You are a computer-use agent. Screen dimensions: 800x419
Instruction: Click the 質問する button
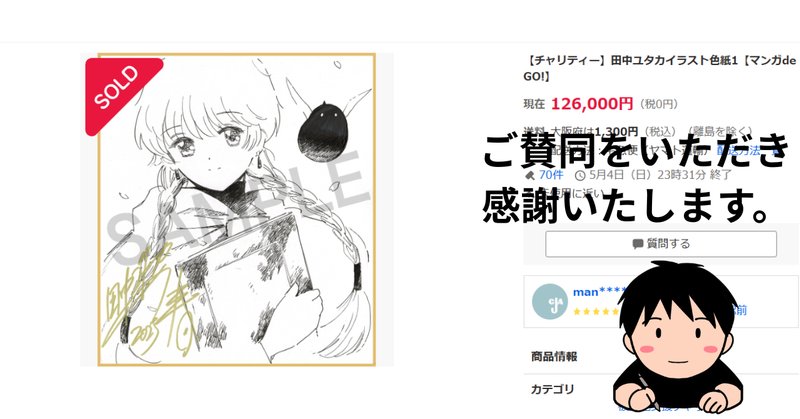(x=661, y=244)
